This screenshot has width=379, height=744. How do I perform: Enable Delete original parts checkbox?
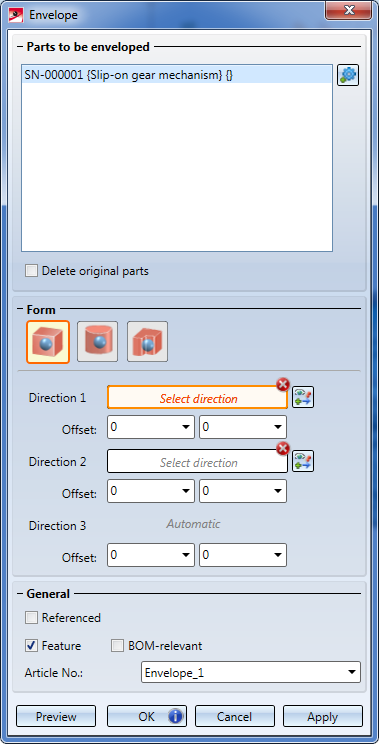(32, 271)
